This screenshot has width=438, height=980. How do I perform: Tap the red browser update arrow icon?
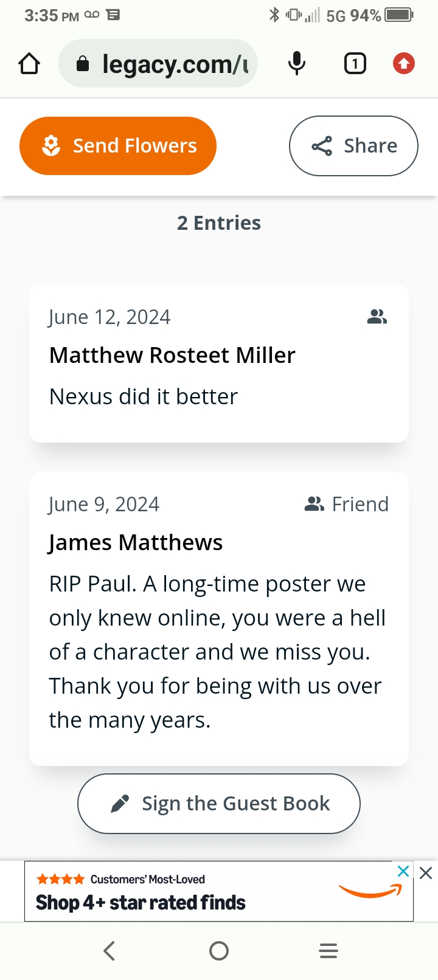click(404, 63)
